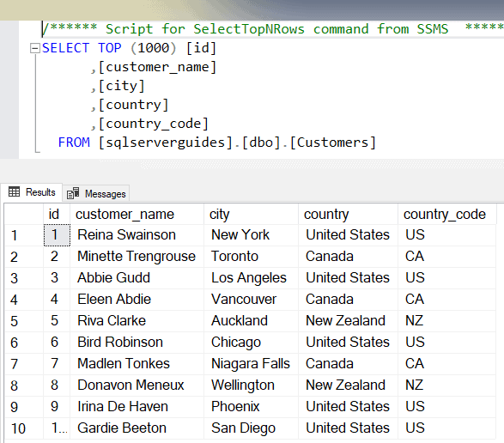504x443 pixels.
Task: Click 'United States' in Reina Swainson's row
Action: tap(348, 235)
